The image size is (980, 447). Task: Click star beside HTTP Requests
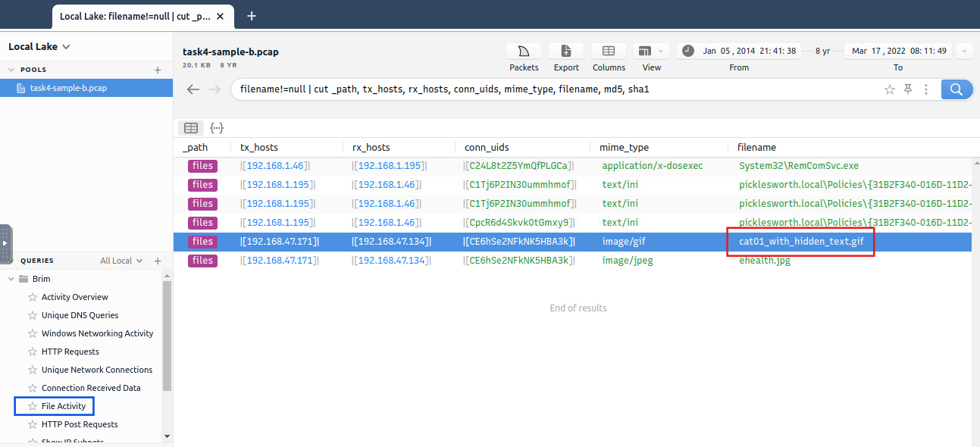pos(33,352)
